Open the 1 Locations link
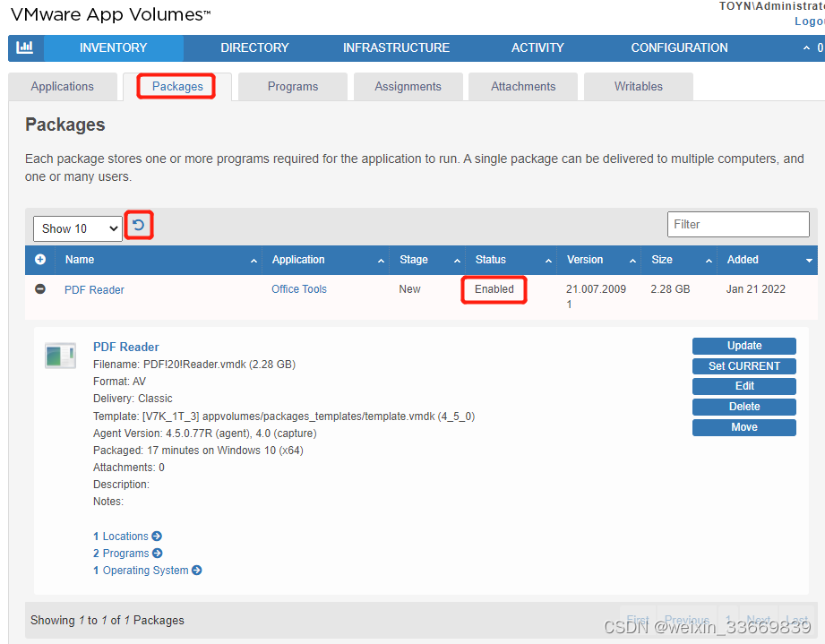This screenshot has width=825, height=644. 121,537
